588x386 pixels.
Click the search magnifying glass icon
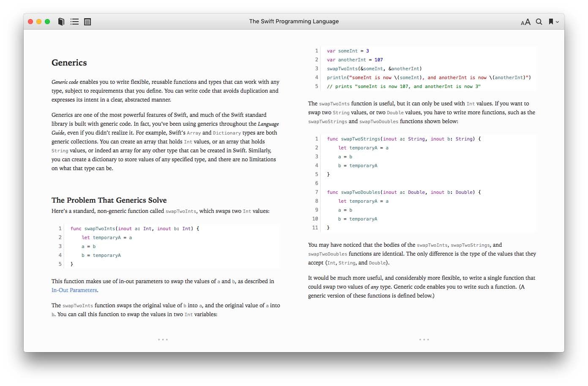point(539,22)
